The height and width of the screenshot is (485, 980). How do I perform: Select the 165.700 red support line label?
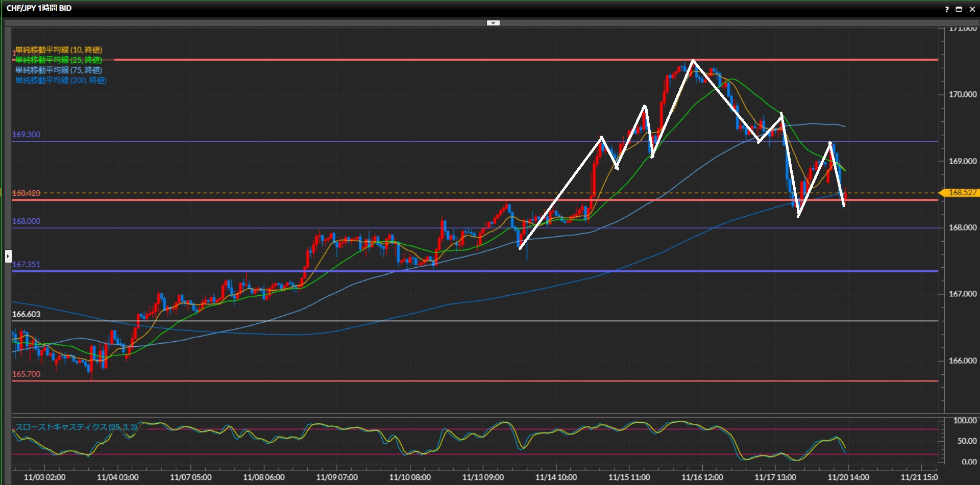point(26,374)
